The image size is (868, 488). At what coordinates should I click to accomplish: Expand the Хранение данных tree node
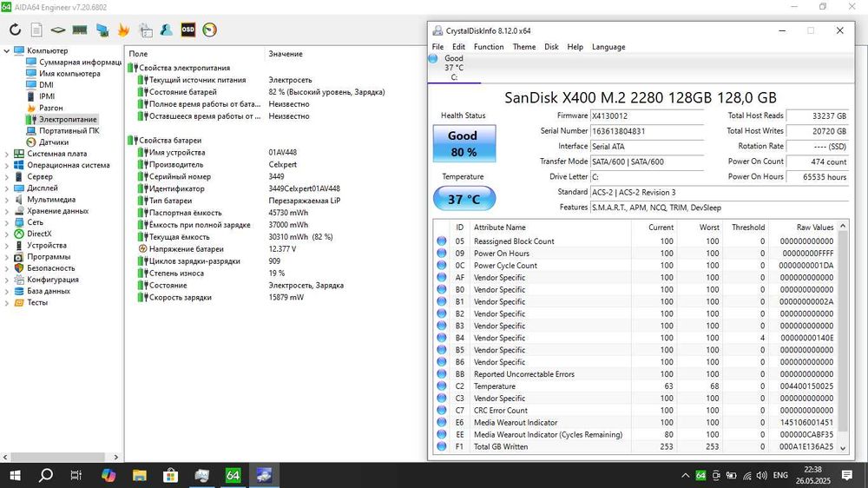(x=7, y=211)
